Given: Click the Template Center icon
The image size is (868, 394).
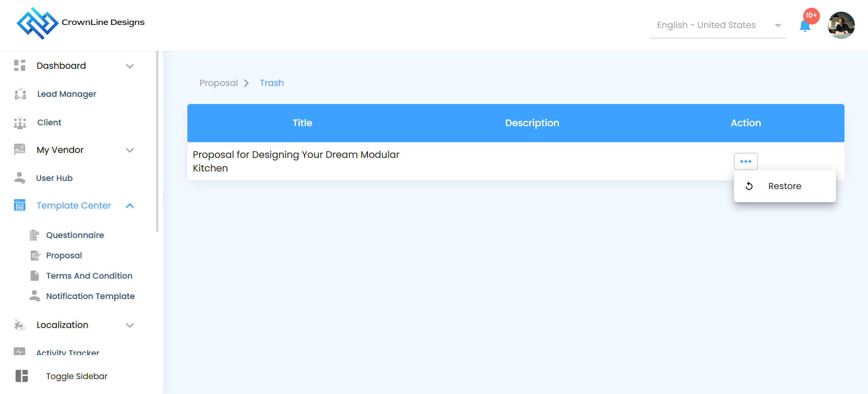Looking at the screenshot, I should tap(19, 205).
